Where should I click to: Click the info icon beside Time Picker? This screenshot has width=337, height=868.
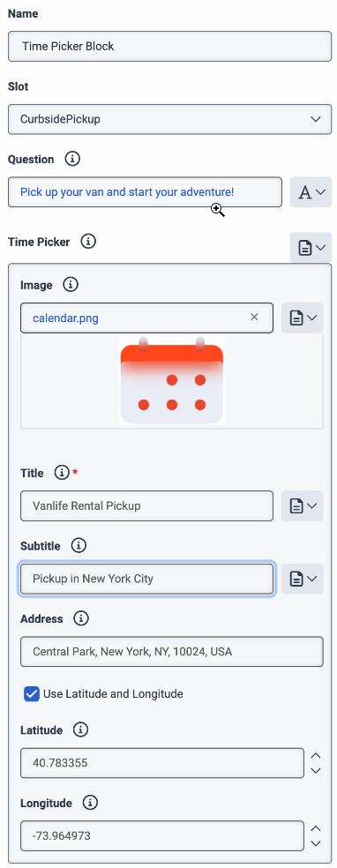coord(88,242)
